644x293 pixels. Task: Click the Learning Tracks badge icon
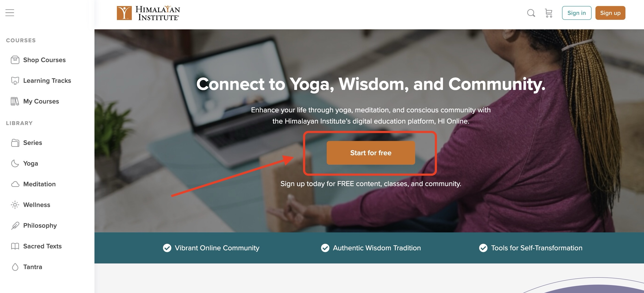pyautogui.click(x=15, y=81)
